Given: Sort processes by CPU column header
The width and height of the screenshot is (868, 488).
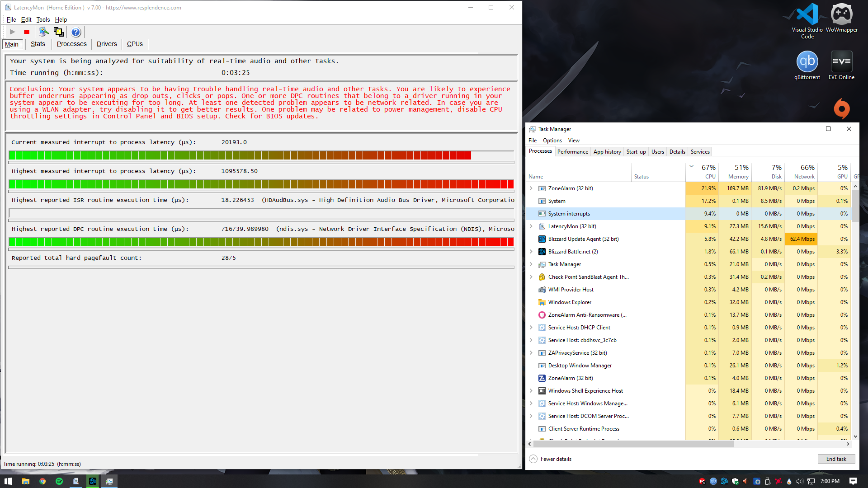Looking at the screenshot, I should click(702, 172).
